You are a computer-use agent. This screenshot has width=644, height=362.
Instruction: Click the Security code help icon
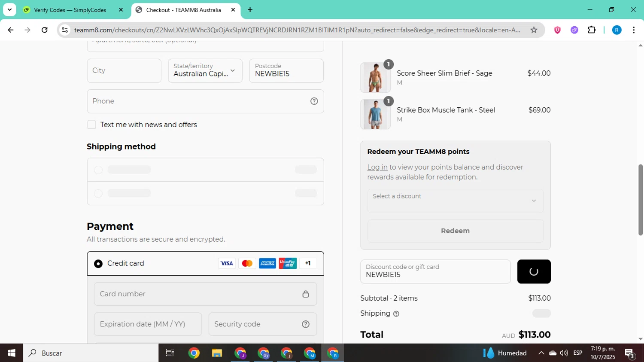[306, 324]
